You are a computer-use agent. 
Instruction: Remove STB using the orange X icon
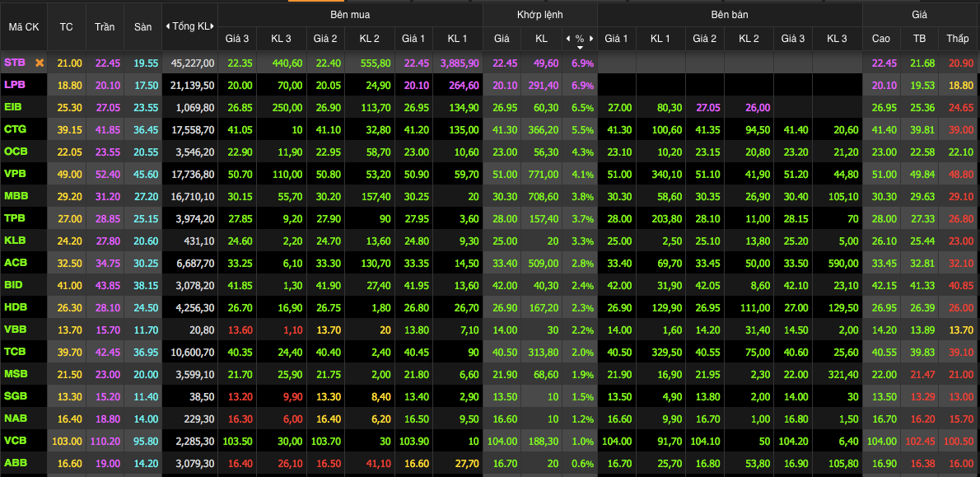(x=39, y=63)
